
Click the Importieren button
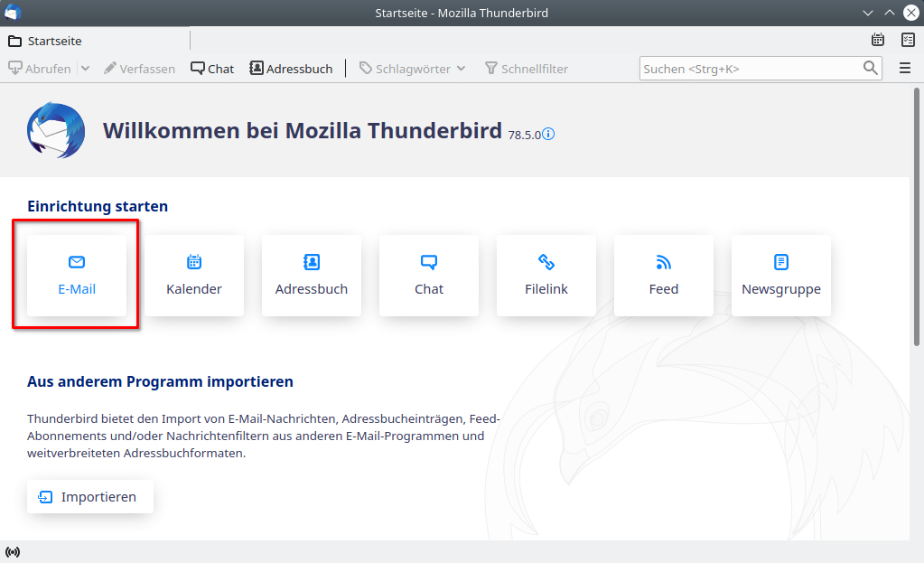click(x=89, y=497)
